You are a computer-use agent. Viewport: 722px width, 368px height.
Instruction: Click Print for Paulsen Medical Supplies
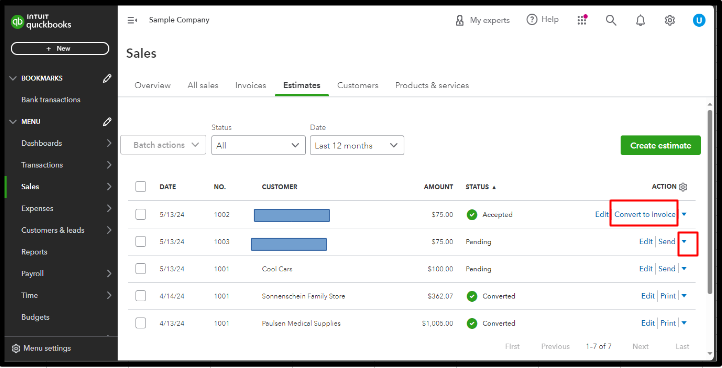tap(668, 323)
